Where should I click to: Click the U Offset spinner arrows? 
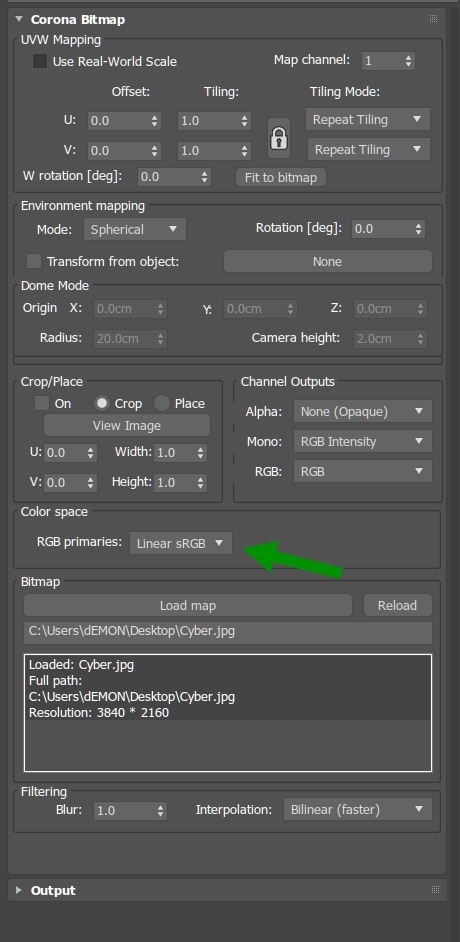[154, 121]
